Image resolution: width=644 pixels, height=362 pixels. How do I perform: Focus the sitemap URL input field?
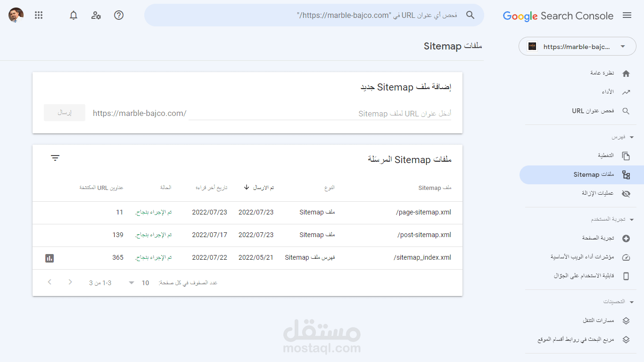coord(320,113)
